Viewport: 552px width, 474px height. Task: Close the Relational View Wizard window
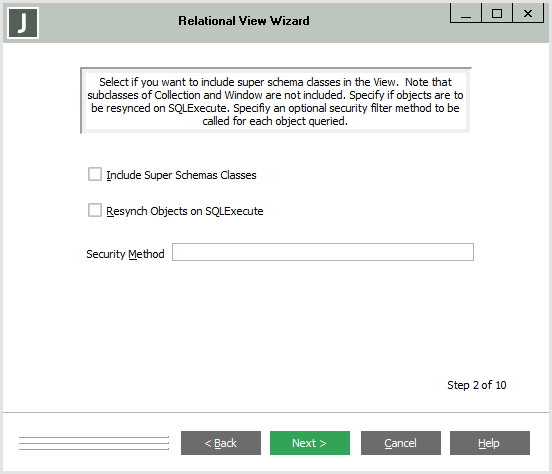coord(528,13)
